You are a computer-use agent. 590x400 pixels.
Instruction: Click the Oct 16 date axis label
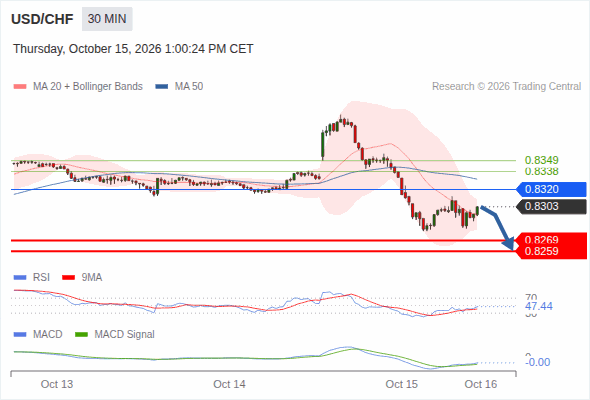pos(481,385)
